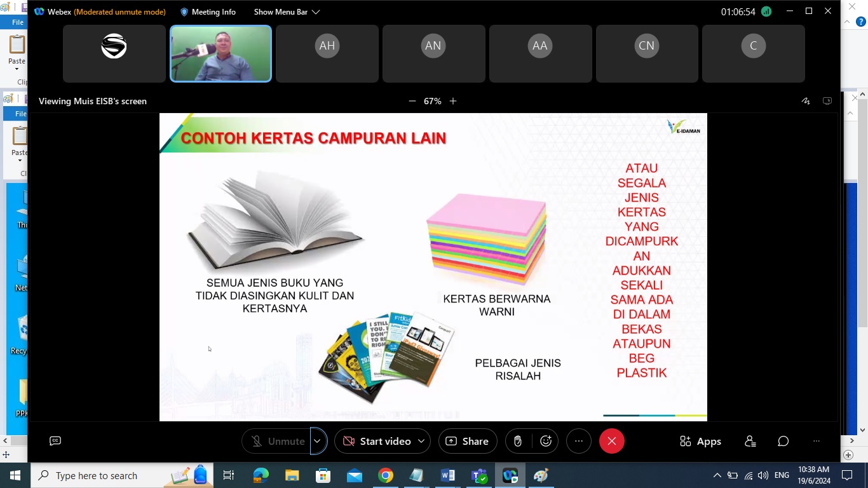Share your screen content

(x=468, y=441)
